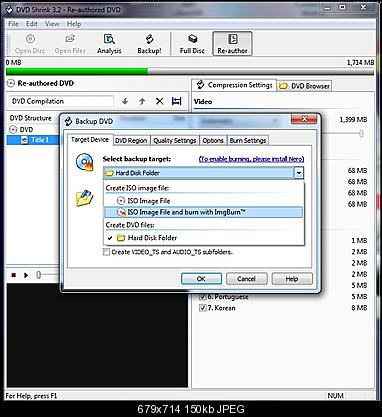Uncheck the 6. Portuguese subpicture checkbox

203,297
